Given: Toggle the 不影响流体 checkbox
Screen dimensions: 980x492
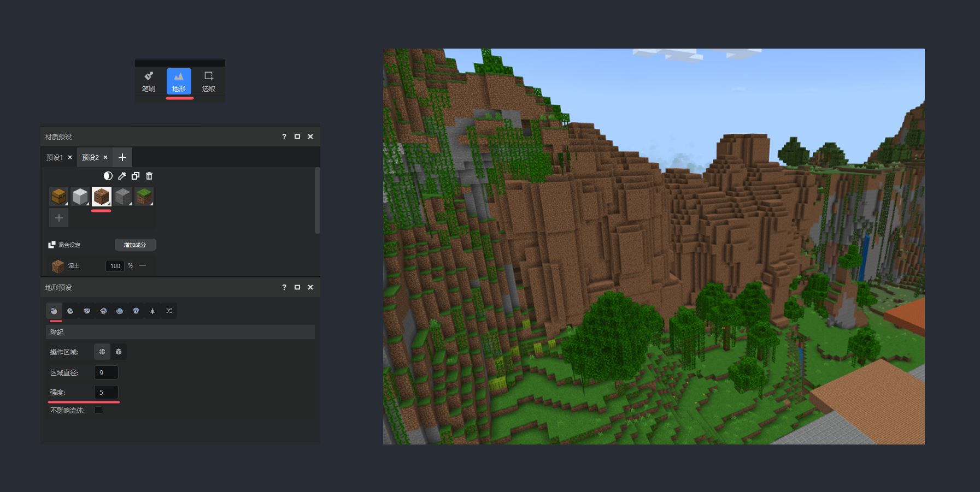Looking at the screenshot, I should click(98, 410).
